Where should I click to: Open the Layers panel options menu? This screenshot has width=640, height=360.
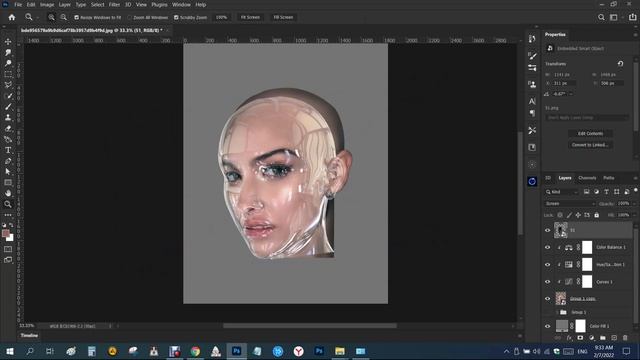[x=636, y=178]
